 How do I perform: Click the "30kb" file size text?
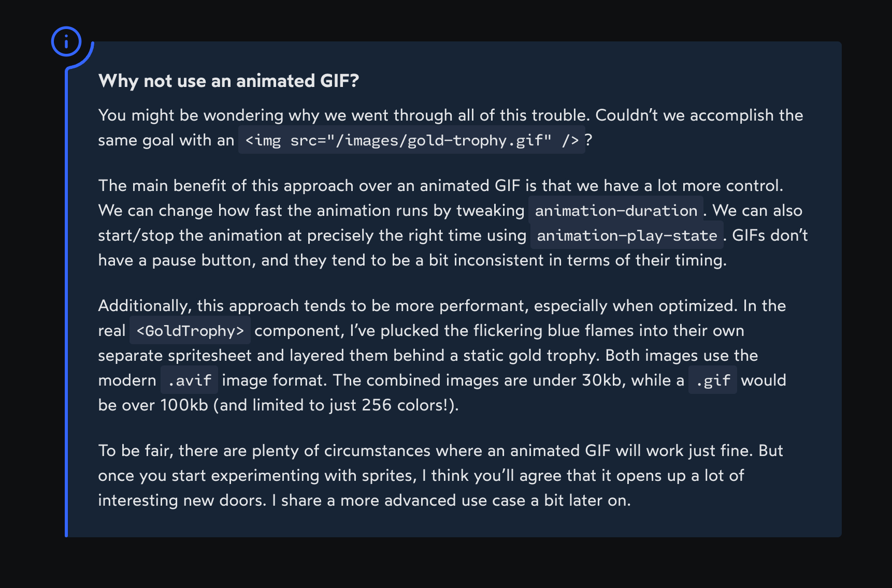[x=601, y=380]
